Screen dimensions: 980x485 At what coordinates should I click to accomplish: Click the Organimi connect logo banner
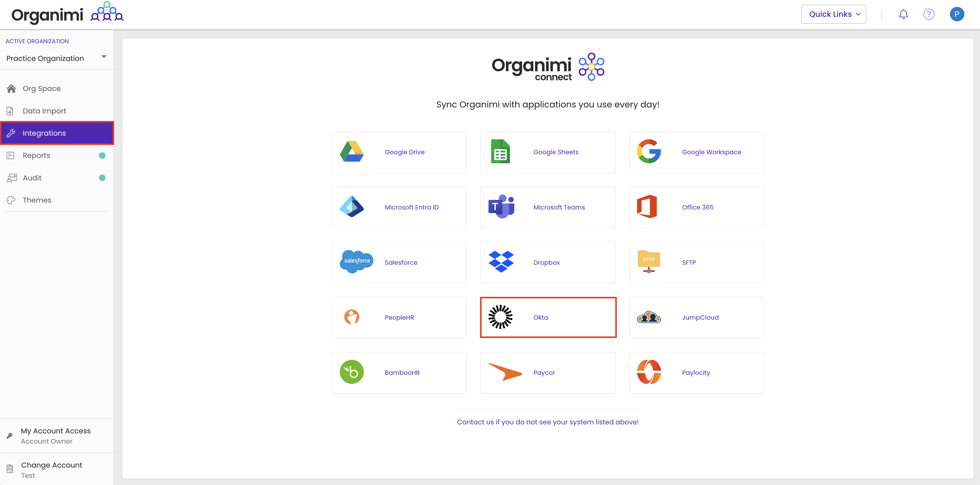pos(548,67)
